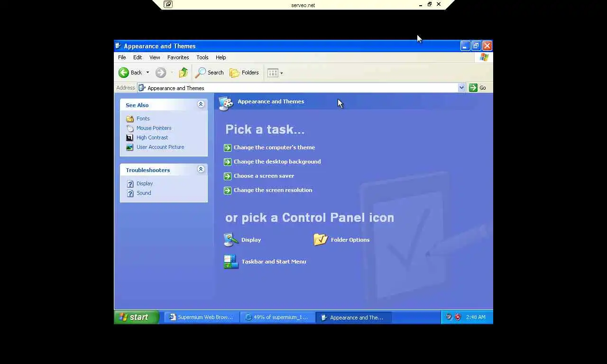The height and width of the screenshot is (364, 607).
Task: Click the green Back arrow icon
Action: [123, 73]
